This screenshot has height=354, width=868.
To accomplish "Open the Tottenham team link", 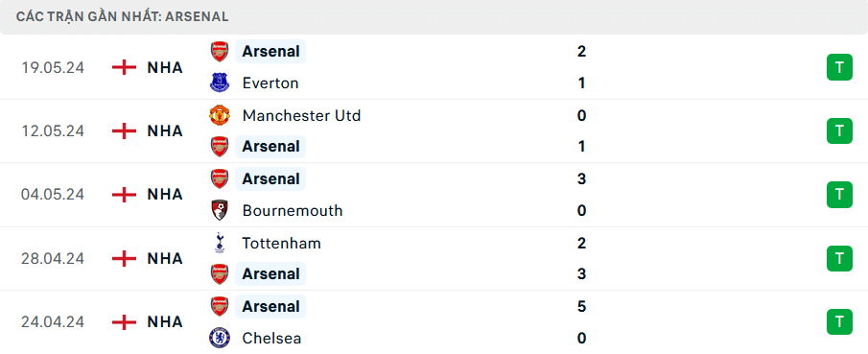I will coord(282,243).
